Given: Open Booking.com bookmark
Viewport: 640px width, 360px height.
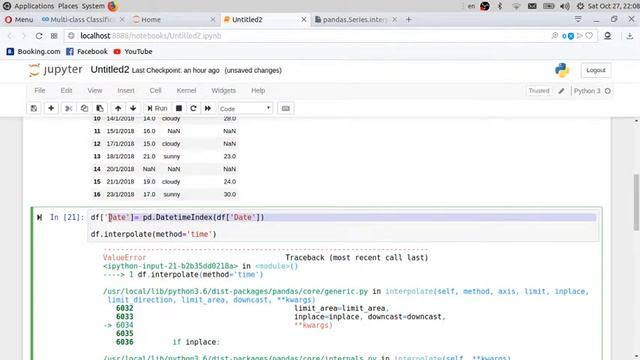Looking at the screenshot, I should 33,51.
